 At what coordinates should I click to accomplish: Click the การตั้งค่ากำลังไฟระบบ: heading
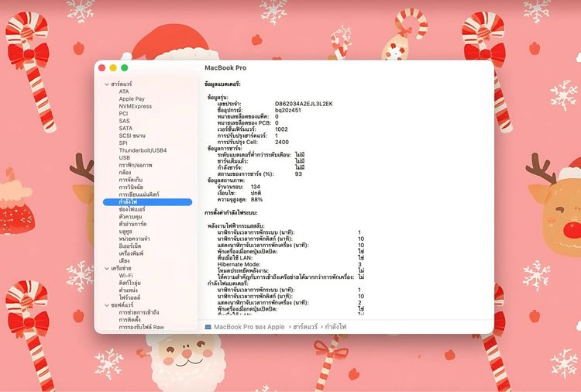(231, 213)
